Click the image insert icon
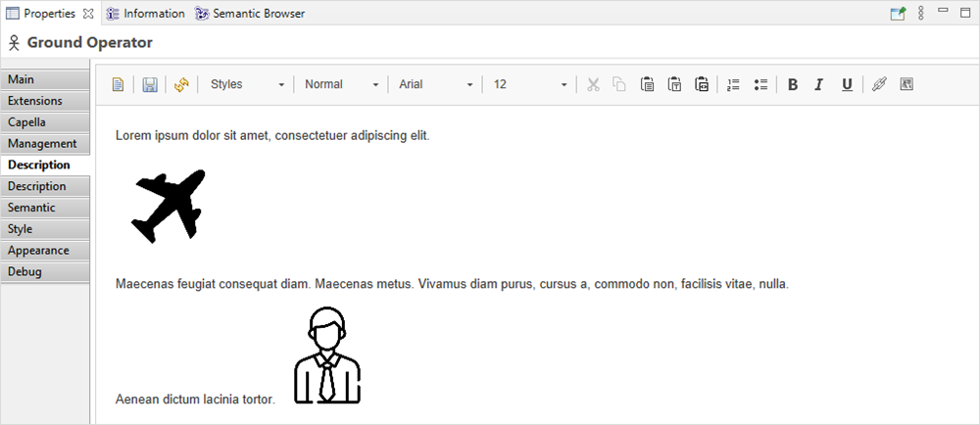Screen dimensions: 980x425 pyautogui.click(x=906, y=85)
